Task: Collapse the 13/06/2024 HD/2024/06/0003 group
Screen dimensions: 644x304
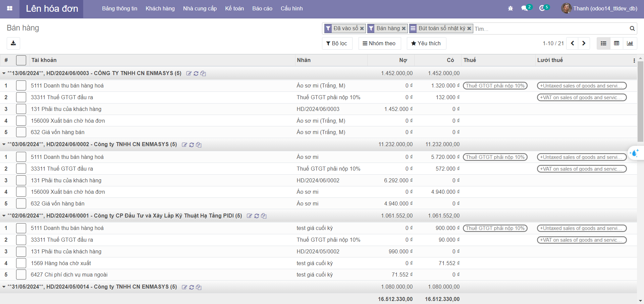Action: point(4,73)
